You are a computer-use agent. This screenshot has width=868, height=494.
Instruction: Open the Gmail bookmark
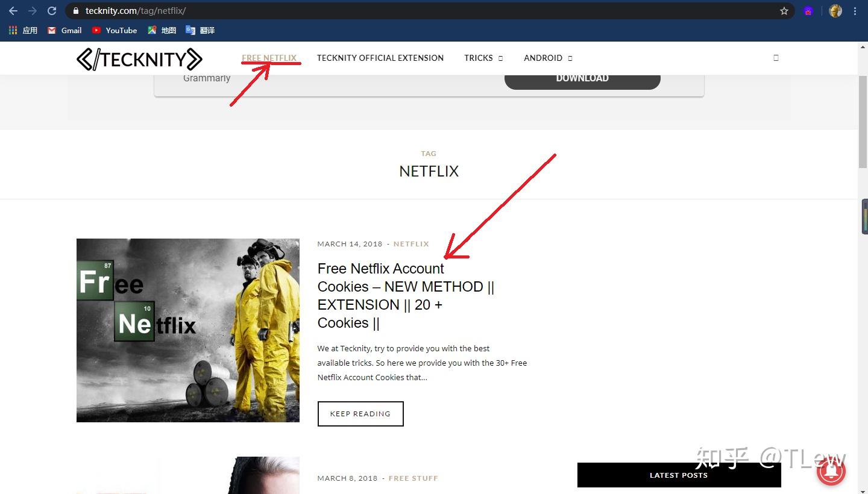tap(64, 30)
